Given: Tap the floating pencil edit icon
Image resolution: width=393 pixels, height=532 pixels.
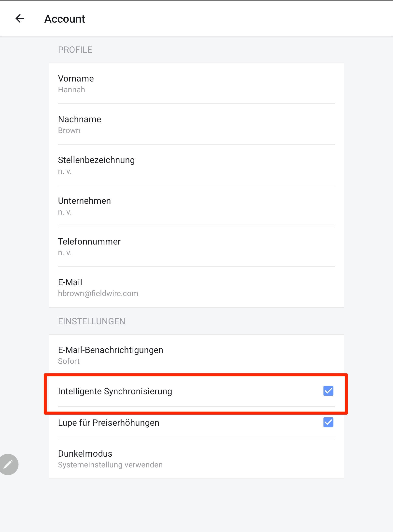Looking at the screenshot, I should pyautogui.click(x=8, y=464).
